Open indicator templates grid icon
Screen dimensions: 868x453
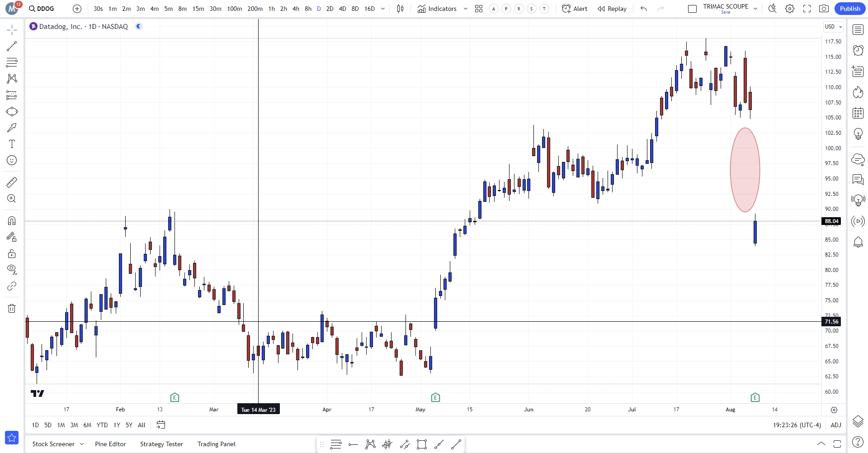tap(479, 9)
